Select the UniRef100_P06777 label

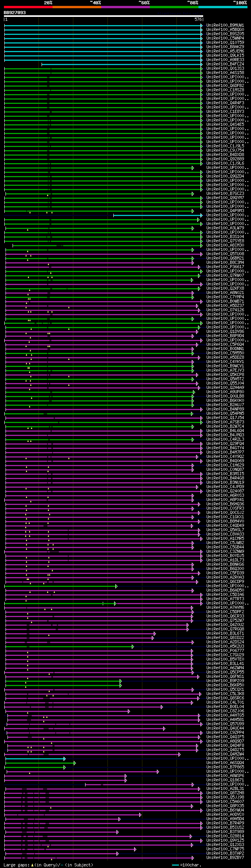pyautogui.click(x=225, y=650)
